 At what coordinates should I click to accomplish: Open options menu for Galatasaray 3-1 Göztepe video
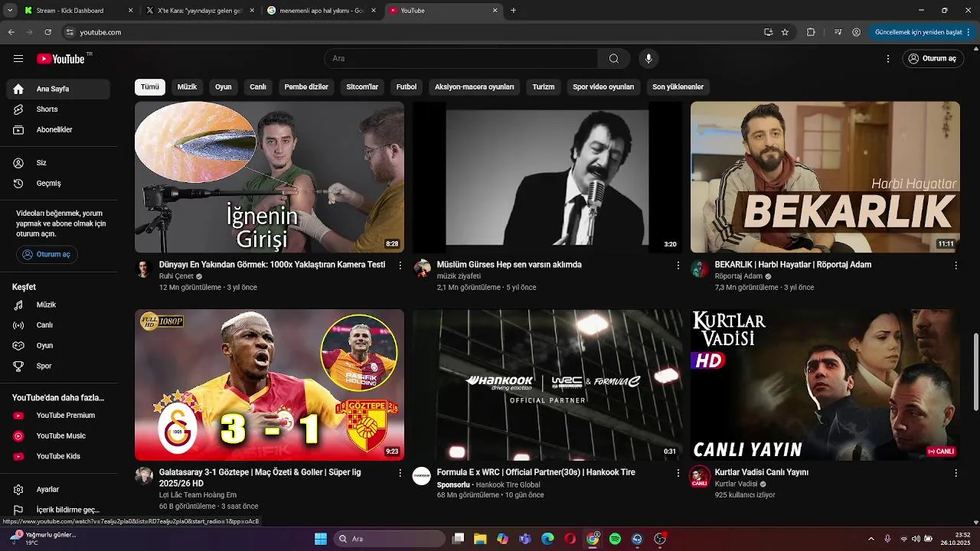pyautogui.click(x=400, y=474)
